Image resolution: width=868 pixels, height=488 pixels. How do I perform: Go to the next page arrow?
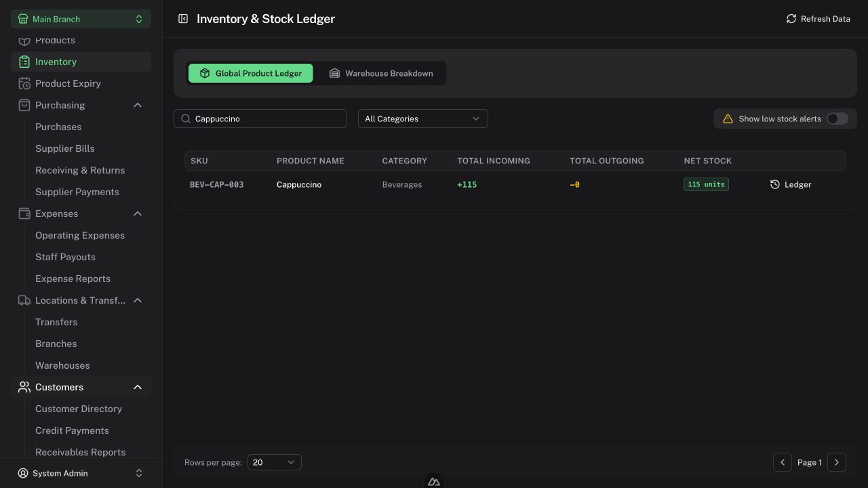pos(837,462)
